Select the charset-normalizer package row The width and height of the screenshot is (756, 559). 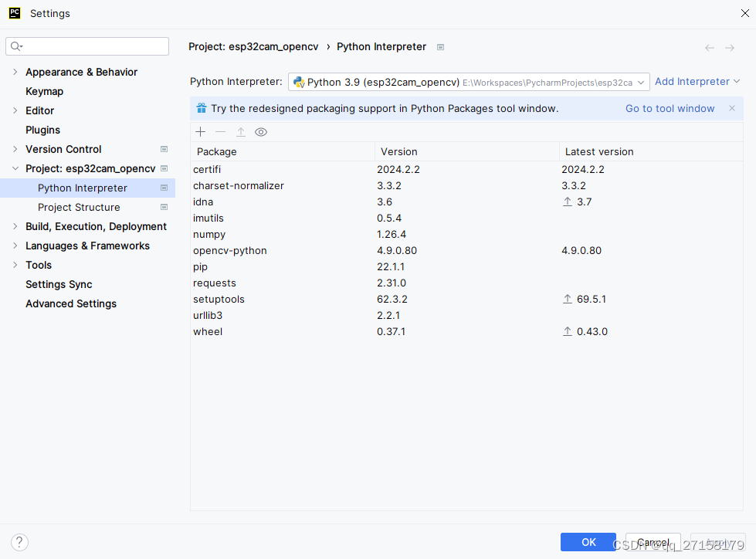[466, 186]
